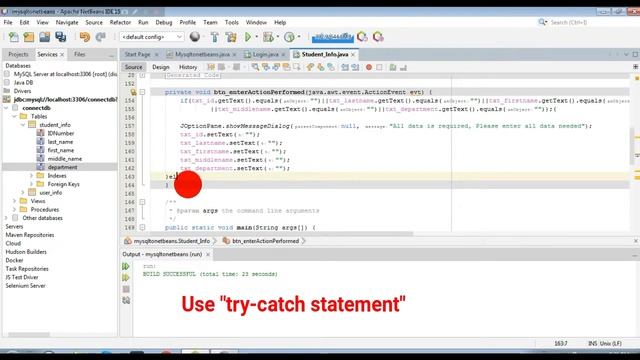Click the search magnifier icon at top right
Screen dimensions: 640x360
point(542,22)
